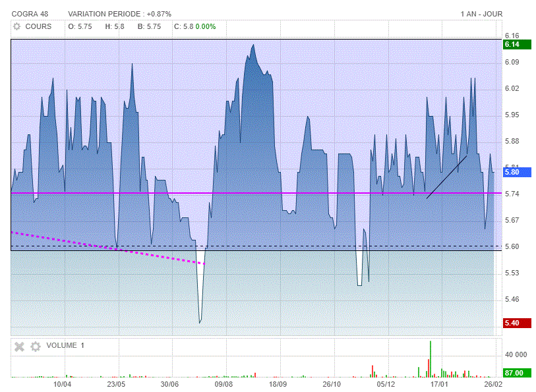Open the COURS settings gear icon

[x=16, y=26]
